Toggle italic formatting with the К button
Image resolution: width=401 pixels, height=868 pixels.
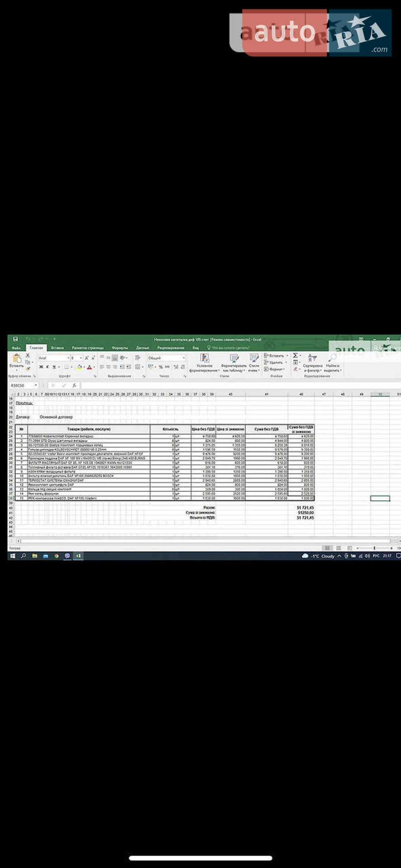pyautogui.click(x=47, y=367)
